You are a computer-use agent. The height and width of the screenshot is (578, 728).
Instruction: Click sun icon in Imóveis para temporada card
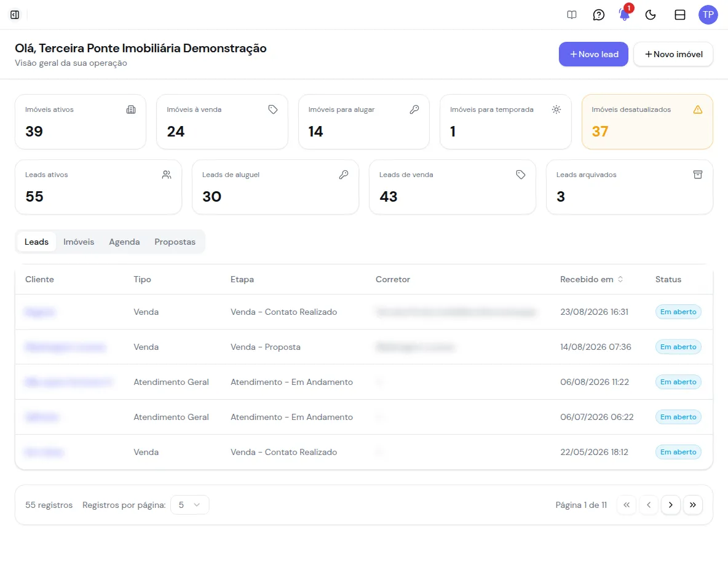[556, 109]
